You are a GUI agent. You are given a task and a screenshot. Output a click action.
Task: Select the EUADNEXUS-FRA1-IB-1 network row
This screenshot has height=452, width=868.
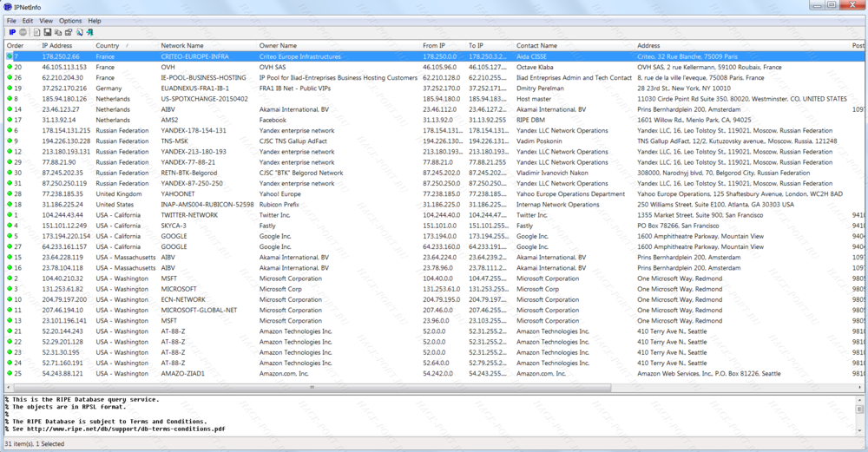click(x=435, y=88)
